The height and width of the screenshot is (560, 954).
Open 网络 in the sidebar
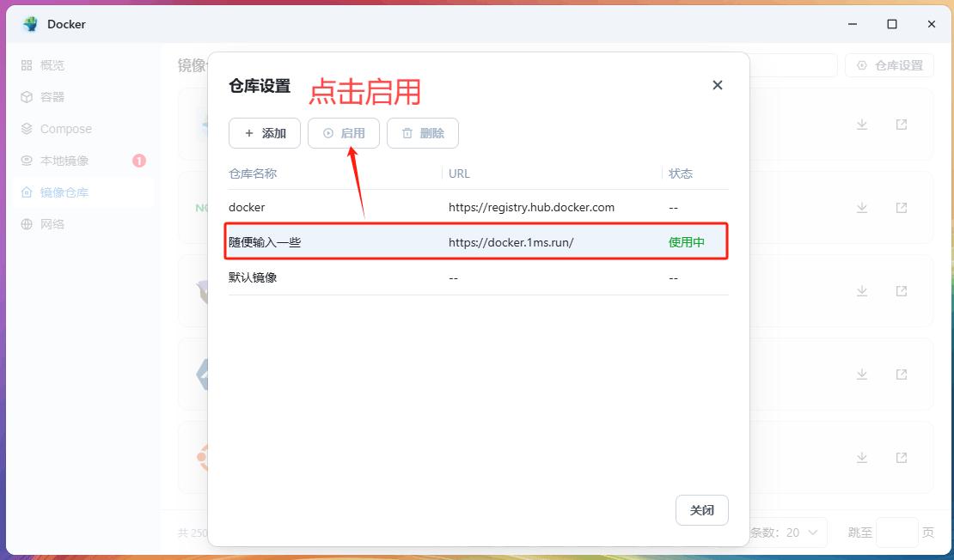pos(52,224)
